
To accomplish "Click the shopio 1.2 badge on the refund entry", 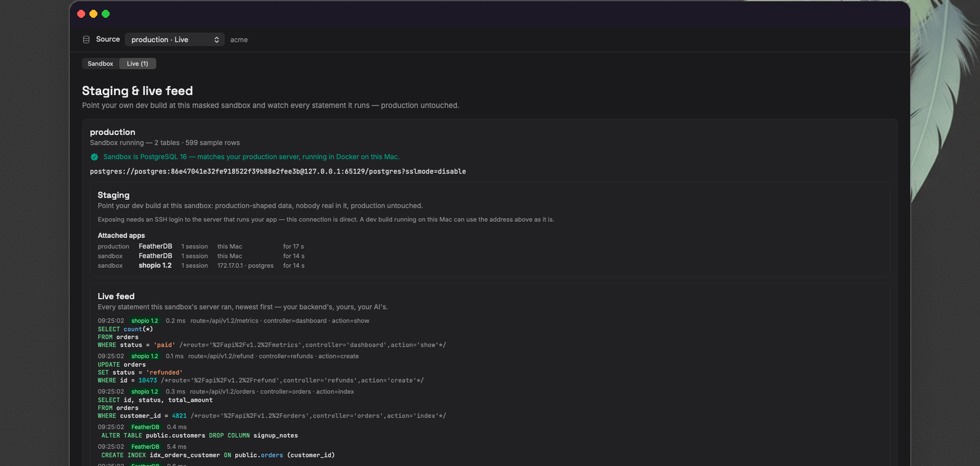I will click(145, 356).
